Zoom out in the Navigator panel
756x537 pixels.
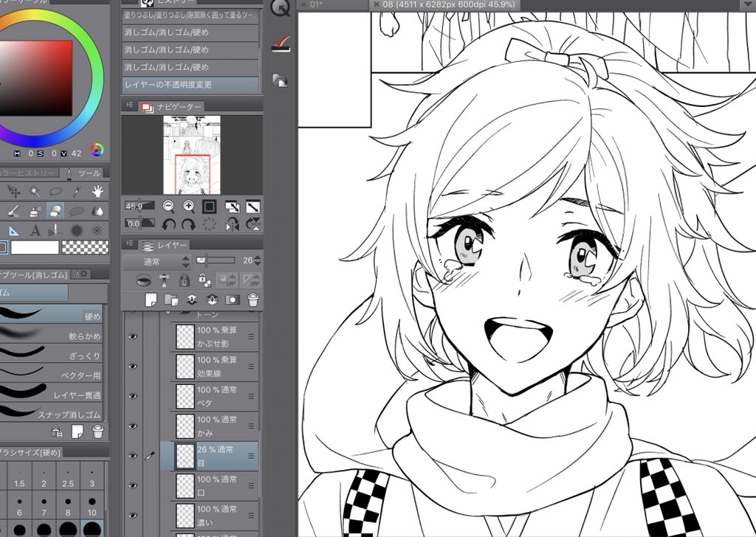click(168, 207)
